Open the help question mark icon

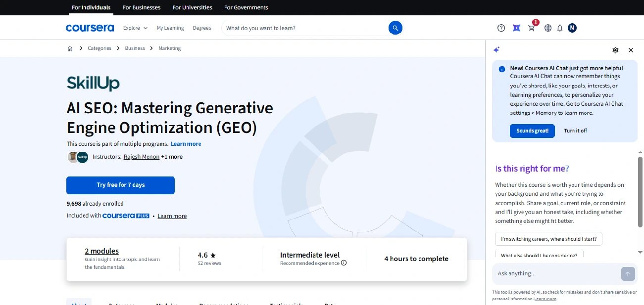(501, 28)
